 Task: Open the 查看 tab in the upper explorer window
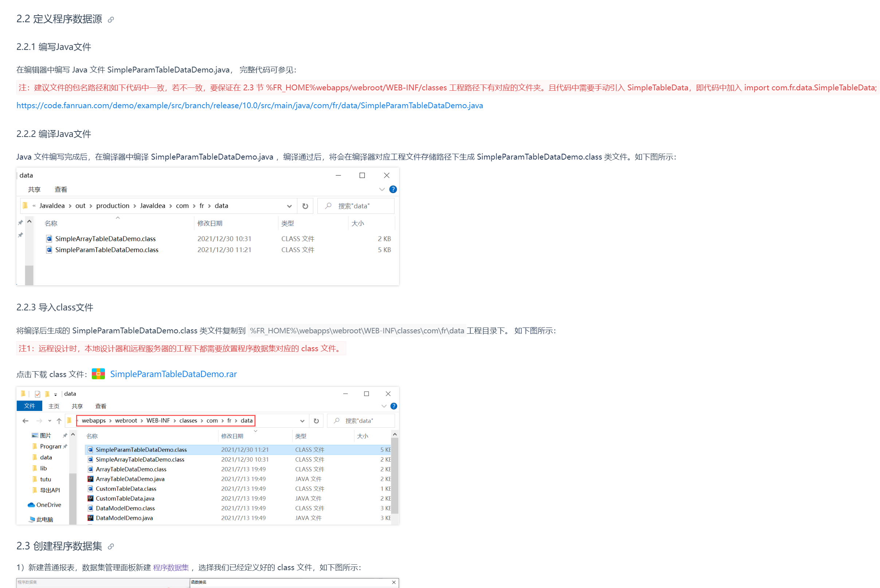(61, 189)
